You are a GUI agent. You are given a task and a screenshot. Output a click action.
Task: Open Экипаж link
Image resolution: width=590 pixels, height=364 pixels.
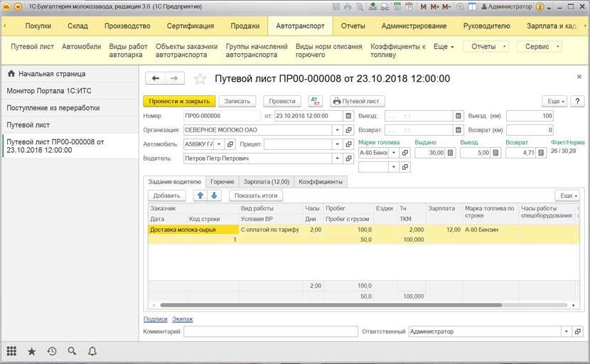tap(183, 319)
